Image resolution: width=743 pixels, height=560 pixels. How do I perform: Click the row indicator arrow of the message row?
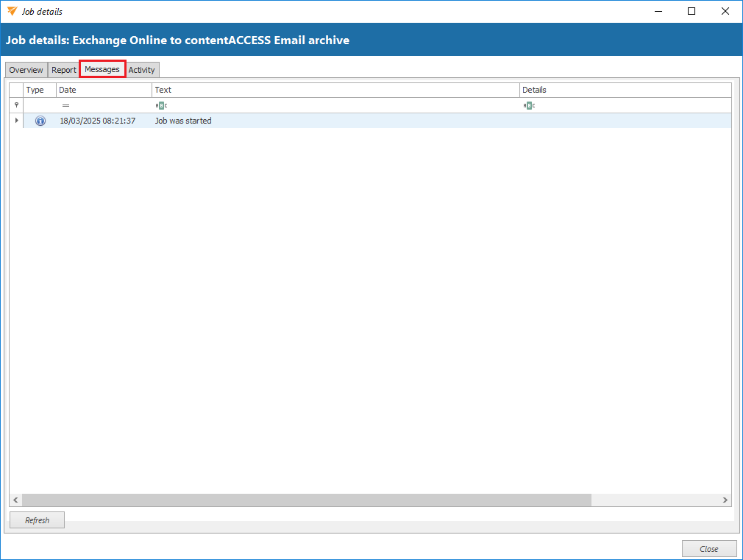[17, 121]
